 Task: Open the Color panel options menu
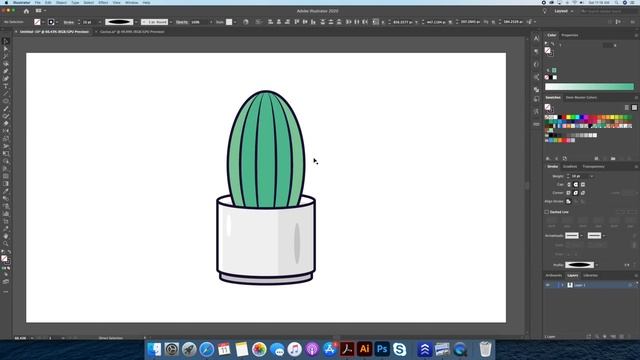click(x=636, y=35)
